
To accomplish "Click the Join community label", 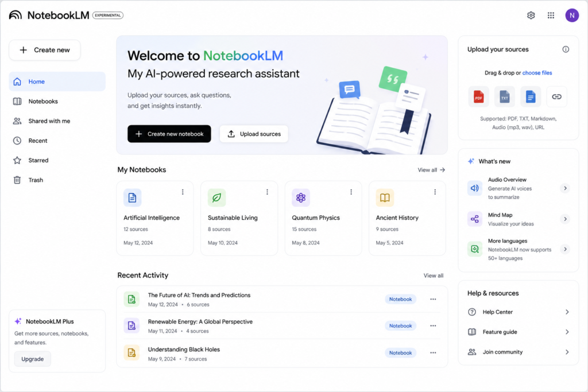I will 502,352.
